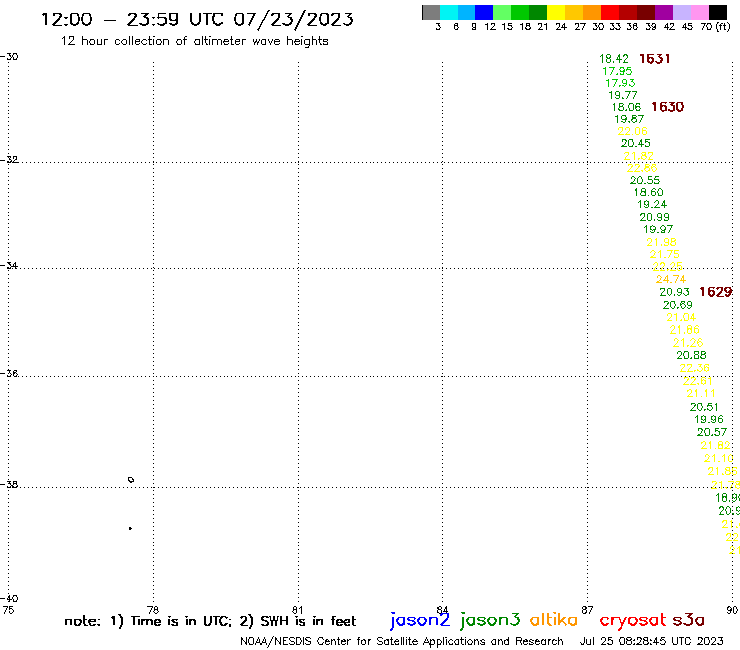Click the lavender 45 ft swatch
Screen dimensions: 740x650
pyautogui.click(x=681, y=12)
